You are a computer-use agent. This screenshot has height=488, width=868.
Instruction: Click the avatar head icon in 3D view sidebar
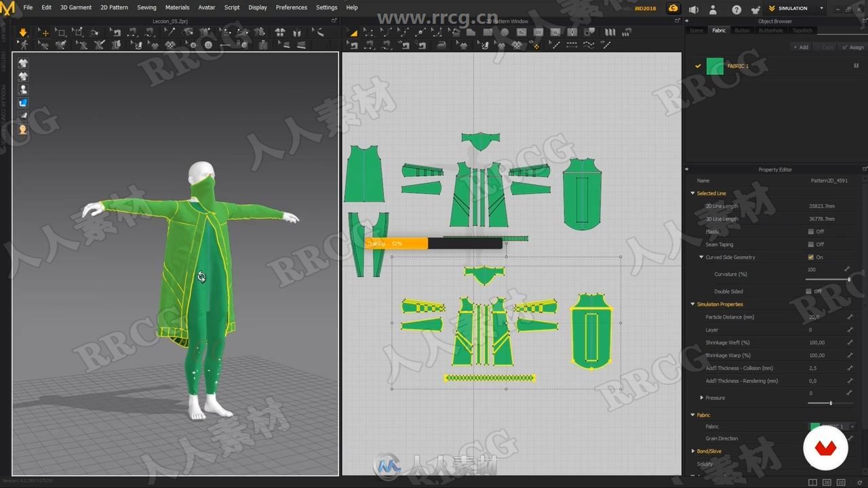click(23, 129)
